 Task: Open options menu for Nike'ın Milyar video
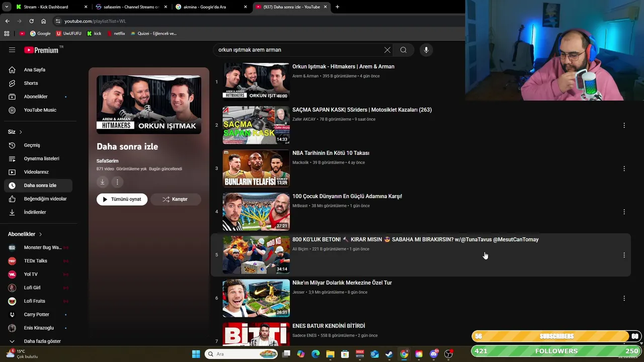pos(624,298)
